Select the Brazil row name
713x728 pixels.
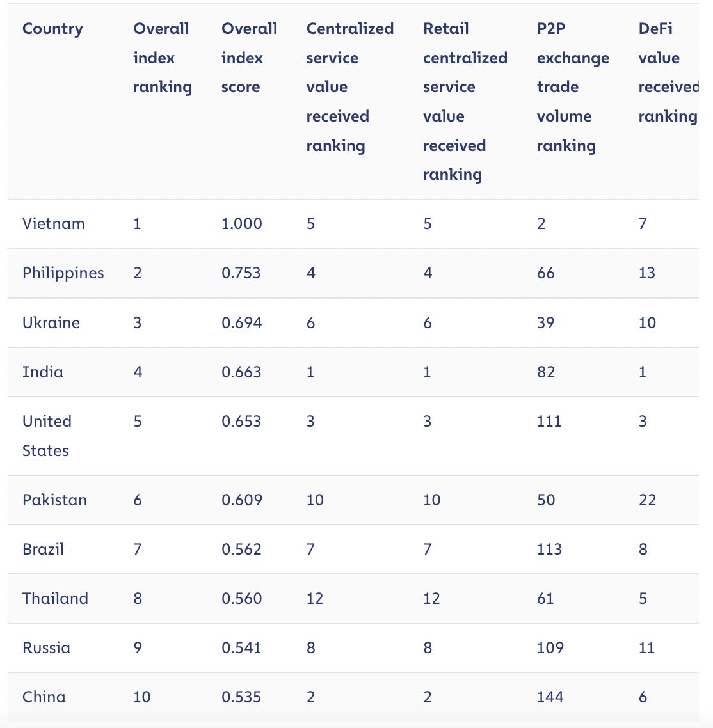[x=43, y=550]
